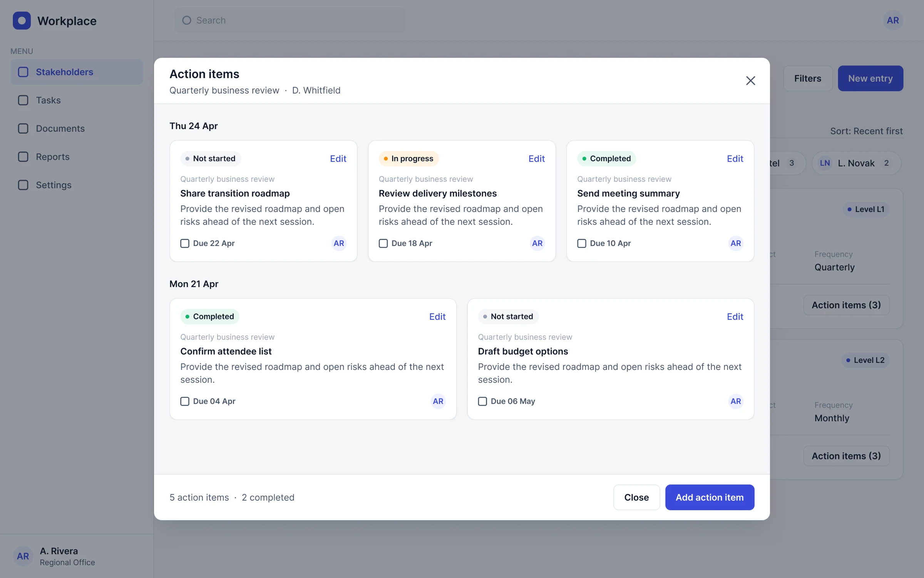Click the In progress status badge
924x578 pixels.
(x=408, y=159)
